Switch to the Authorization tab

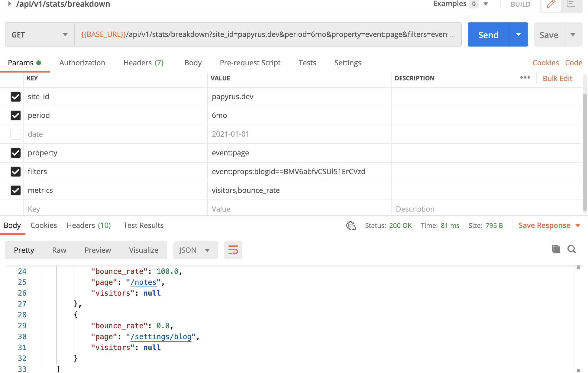point(82,63)
